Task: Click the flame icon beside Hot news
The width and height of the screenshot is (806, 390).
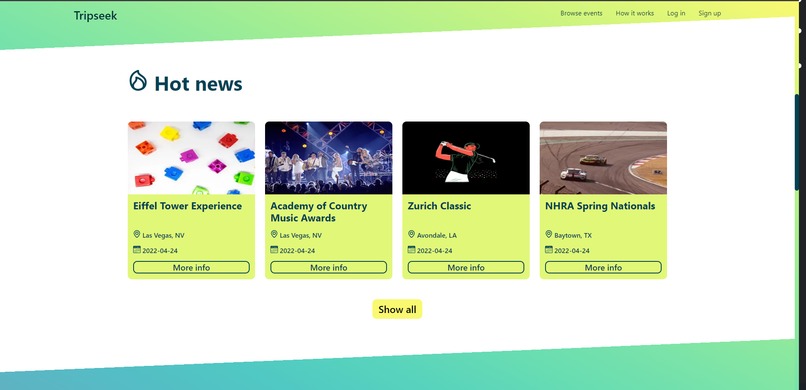Action: coord(138,81)
